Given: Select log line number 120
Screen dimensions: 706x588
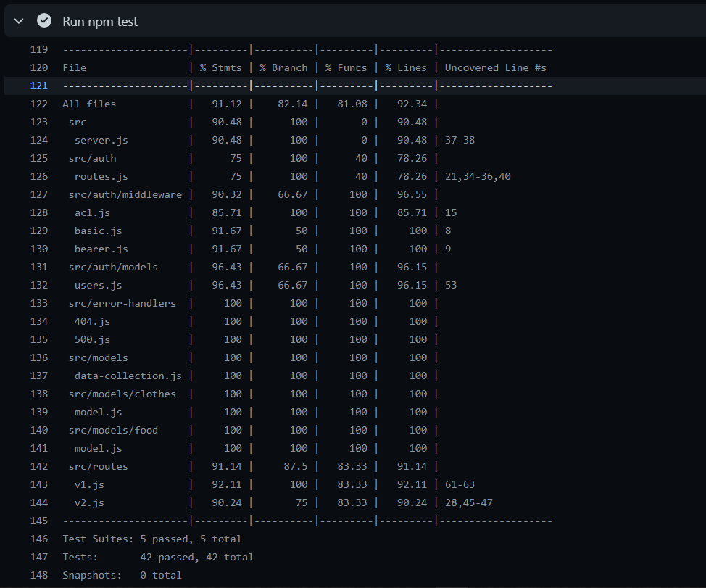Looking at the screenshot, I should point(39,67).
